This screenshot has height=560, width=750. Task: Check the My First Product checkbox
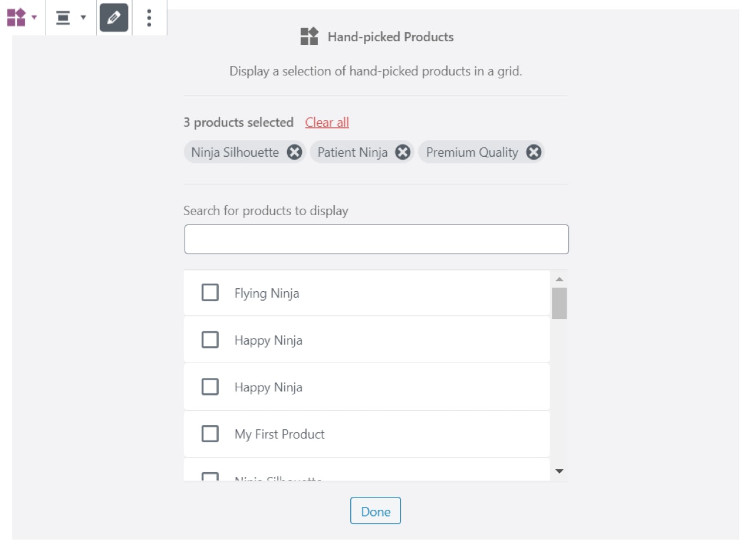[x=210, y=434]
